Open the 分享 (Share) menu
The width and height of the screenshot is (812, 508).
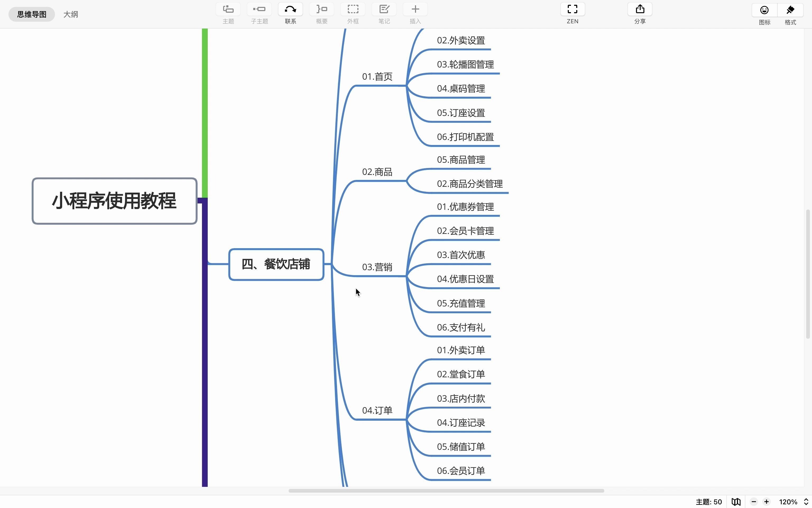pos(640,10)
